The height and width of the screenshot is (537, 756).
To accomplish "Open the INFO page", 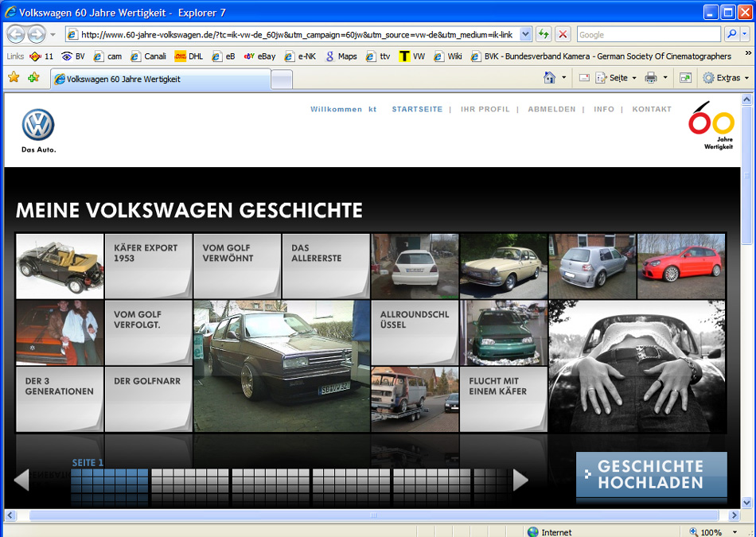I will (604, 110).
